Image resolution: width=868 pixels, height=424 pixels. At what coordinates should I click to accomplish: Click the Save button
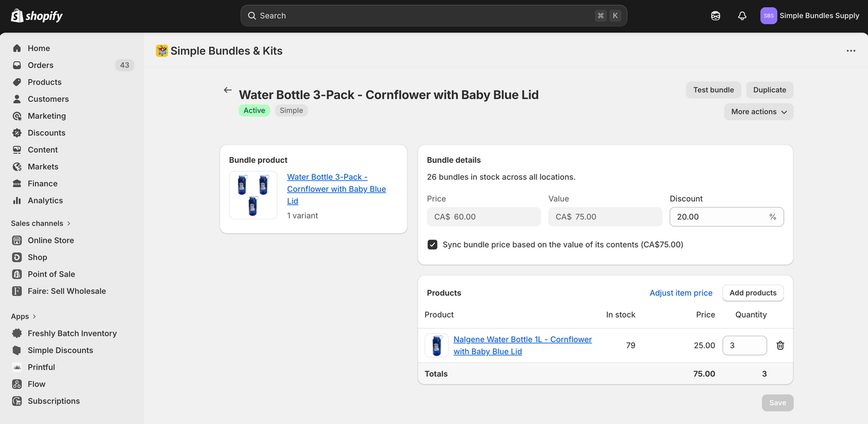point(777,403)
